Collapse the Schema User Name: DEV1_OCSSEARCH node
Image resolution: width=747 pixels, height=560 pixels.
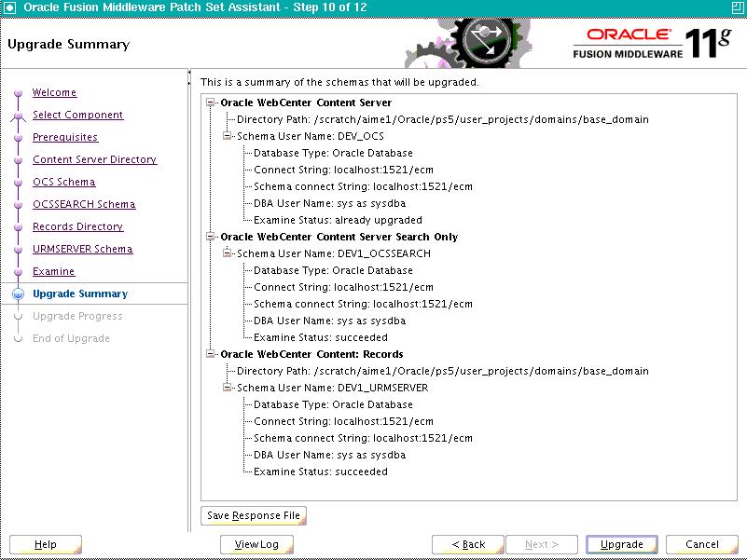pyautogui.click(x=228, y=253)
